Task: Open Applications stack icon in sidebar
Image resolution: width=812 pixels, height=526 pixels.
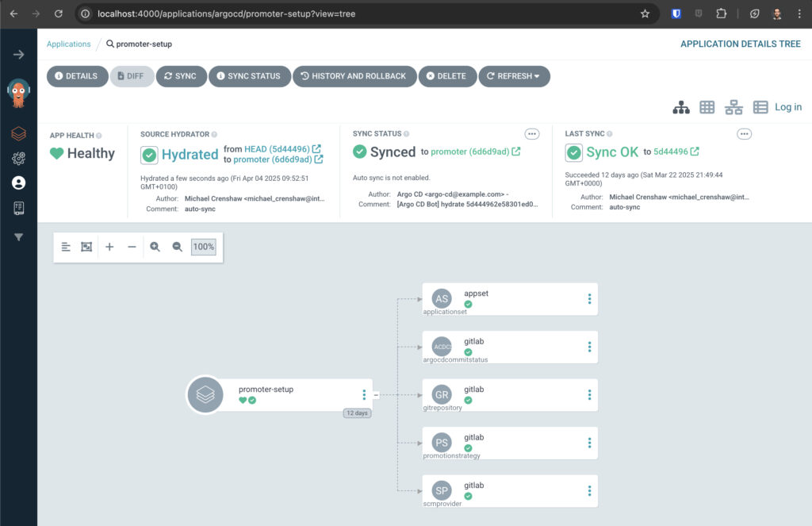Action: pos(19,134)
